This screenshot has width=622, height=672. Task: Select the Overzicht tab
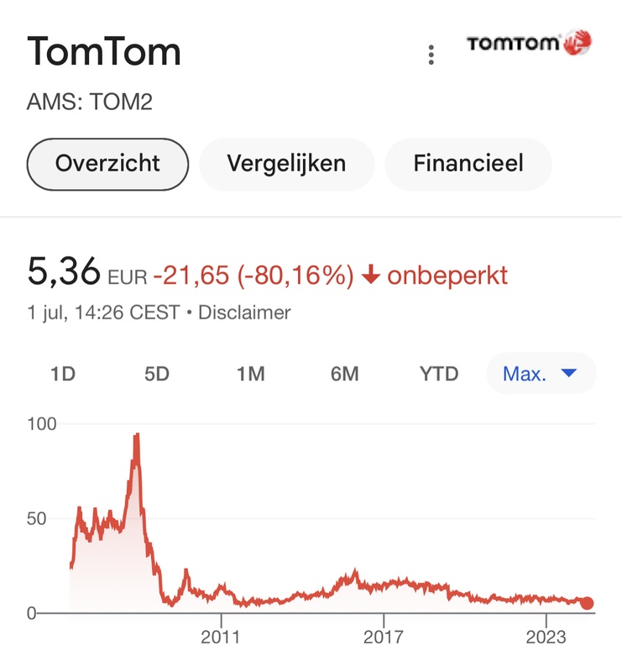pos(107,163)
